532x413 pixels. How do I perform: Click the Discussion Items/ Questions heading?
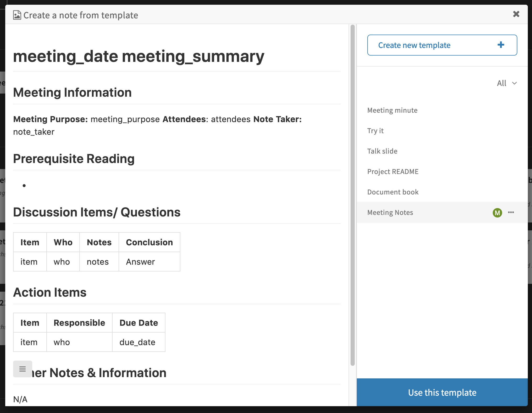coord(97,212)
